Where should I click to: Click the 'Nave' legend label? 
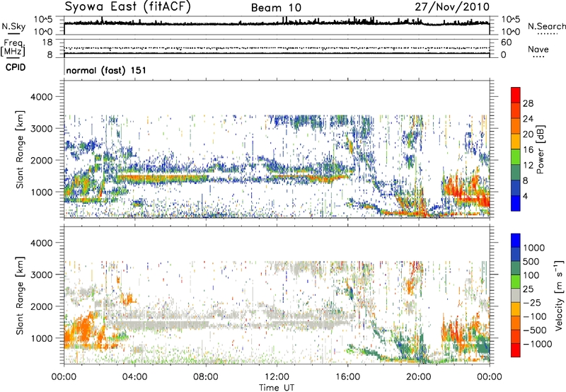[x=538, y=49]
